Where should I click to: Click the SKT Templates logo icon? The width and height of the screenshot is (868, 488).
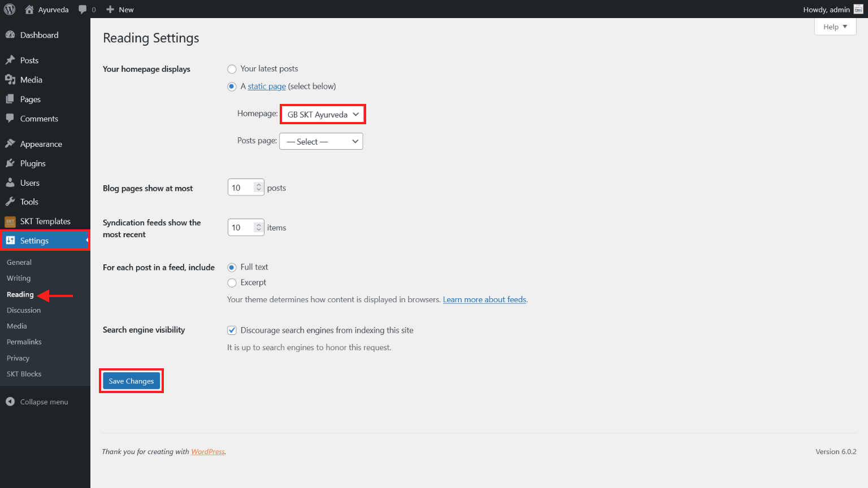(10, 221)
